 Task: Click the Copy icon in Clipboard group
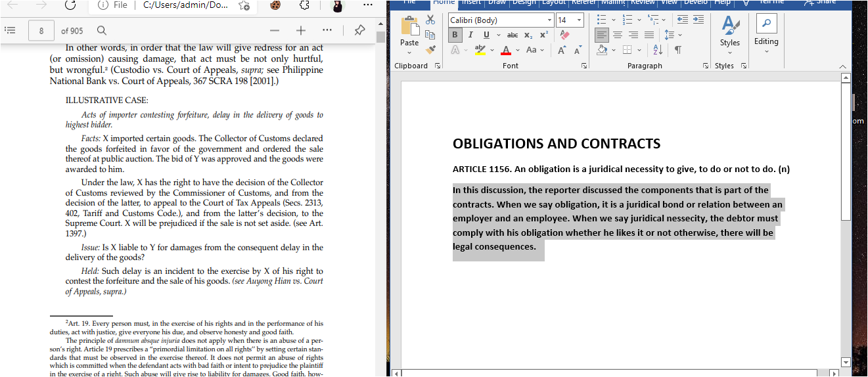pos(430,35)
